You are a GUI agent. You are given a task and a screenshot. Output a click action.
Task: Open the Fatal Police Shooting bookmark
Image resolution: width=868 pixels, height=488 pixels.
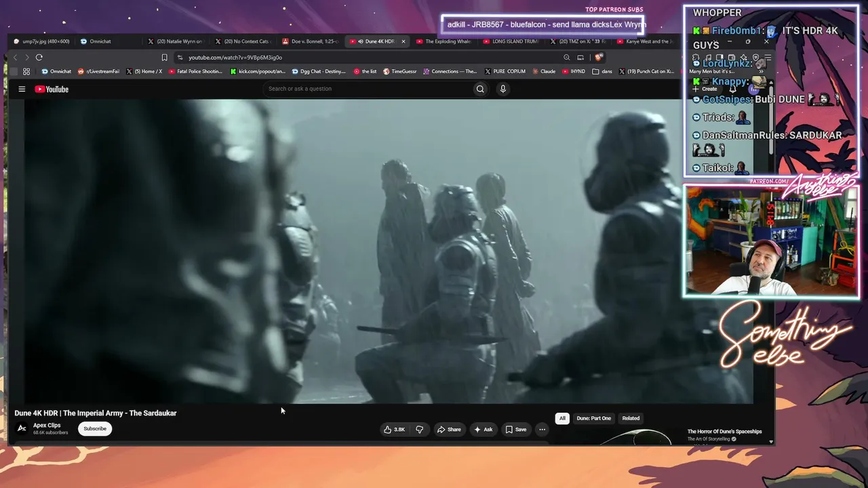[195, 71]
